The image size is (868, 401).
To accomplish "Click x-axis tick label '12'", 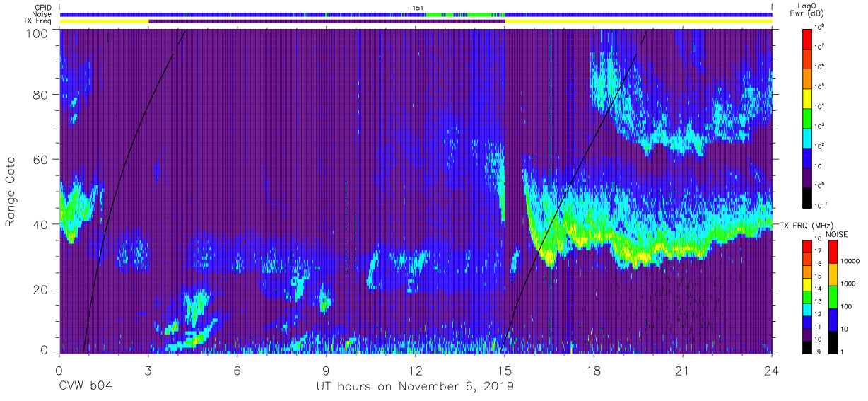I will (415, 371).
